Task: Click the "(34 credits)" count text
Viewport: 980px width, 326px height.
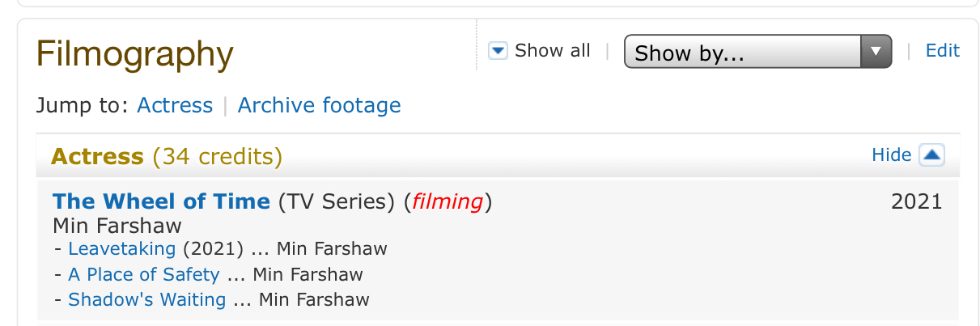Action: click(217, 156)
